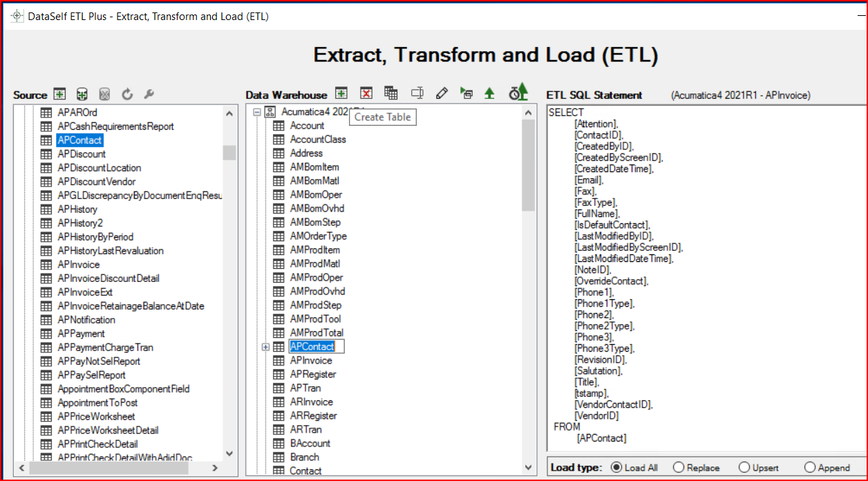Screen dimensions: 868x481
Task: Load data with the green up-arrow icon
Action: 490,92
